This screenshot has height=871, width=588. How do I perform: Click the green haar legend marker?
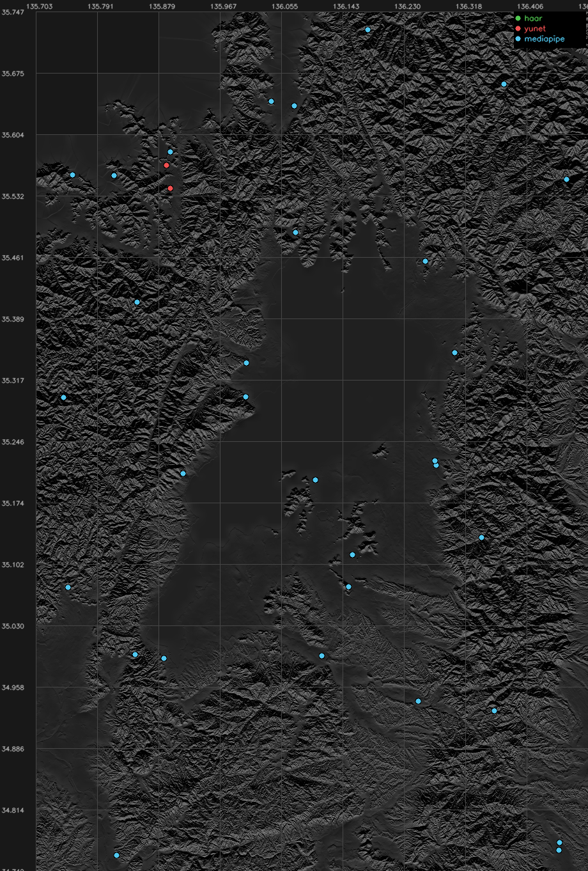point(518,18)
